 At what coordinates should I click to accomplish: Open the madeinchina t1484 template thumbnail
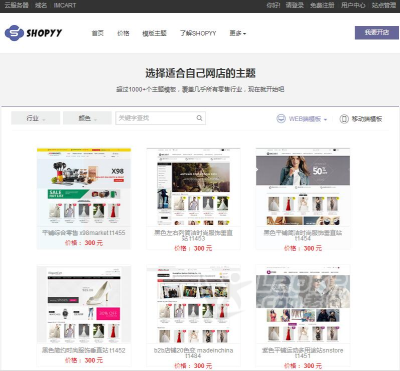pos(193,304)
